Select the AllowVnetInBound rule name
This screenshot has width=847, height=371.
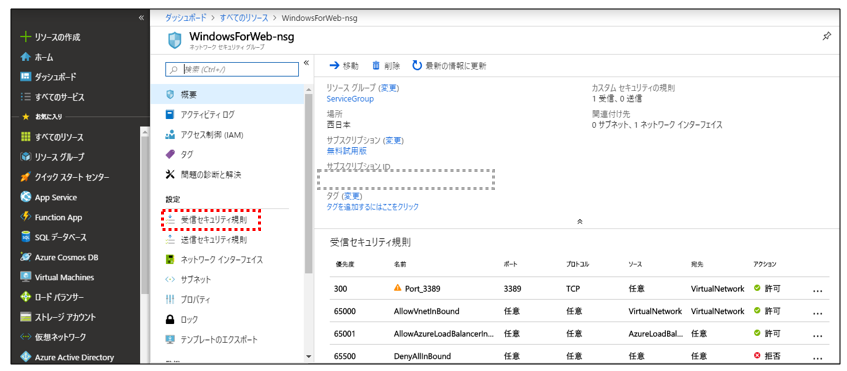click(427, 312)
